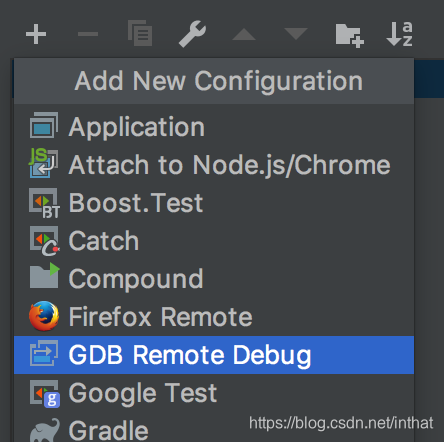Select Application configuration type
This screenshot has height=442, width=444.
pos(214,127)
